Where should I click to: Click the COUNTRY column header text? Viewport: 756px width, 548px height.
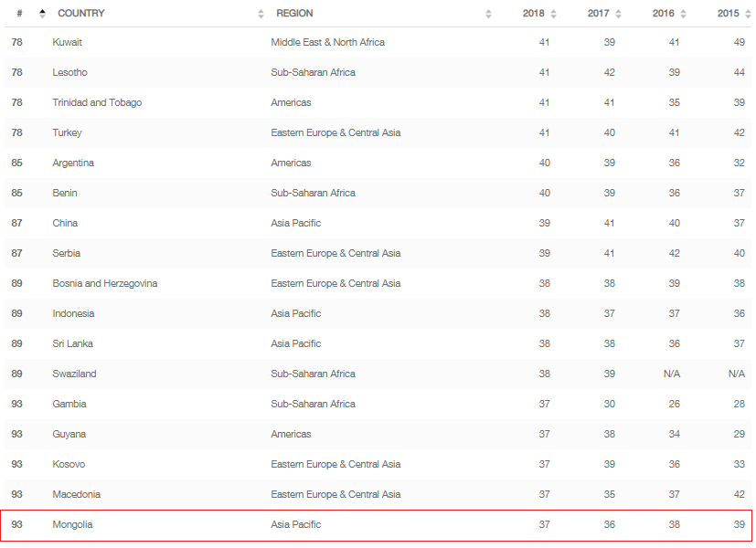(81, 14)
